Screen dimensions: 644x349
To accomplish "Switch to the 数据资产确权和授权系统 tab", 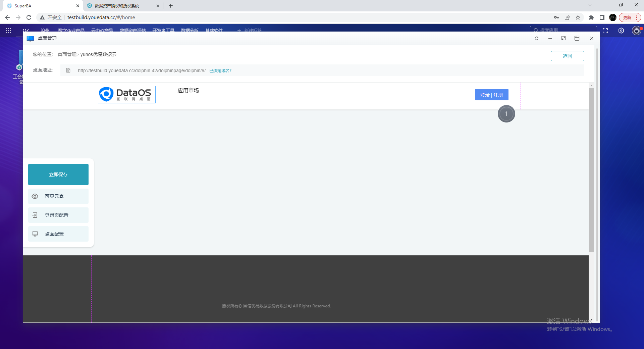I will [123, 6].
